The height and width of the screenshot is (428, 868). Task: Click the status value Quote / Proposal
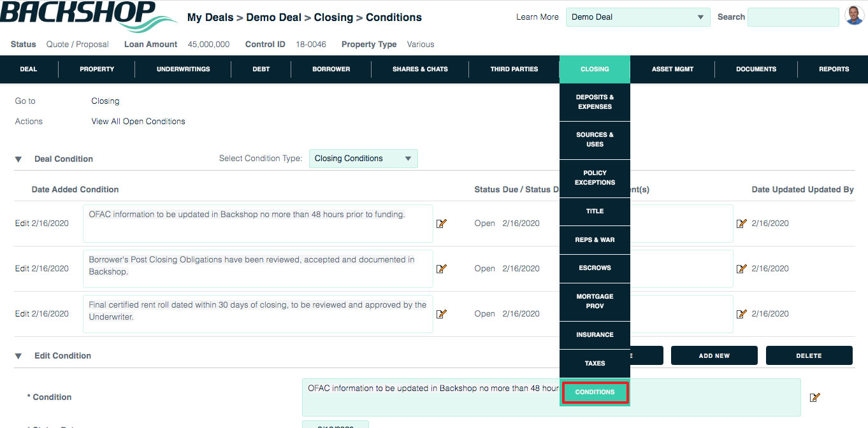click(x=78, y=45)
